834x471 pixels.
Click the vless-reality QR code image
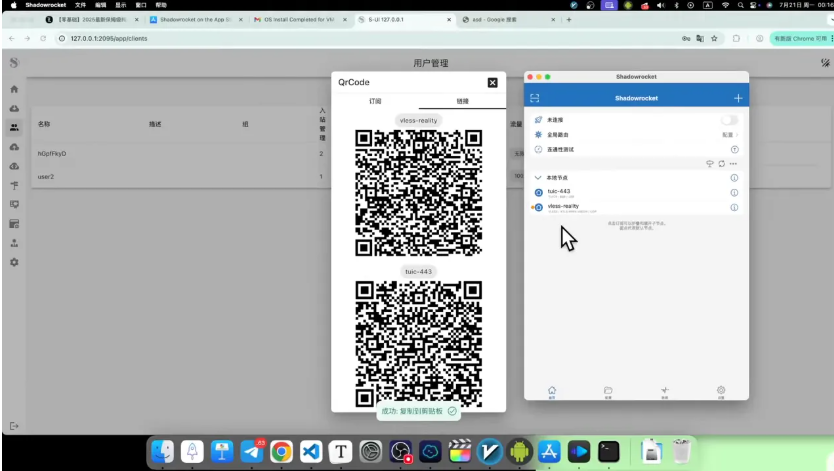pos(419,193)
